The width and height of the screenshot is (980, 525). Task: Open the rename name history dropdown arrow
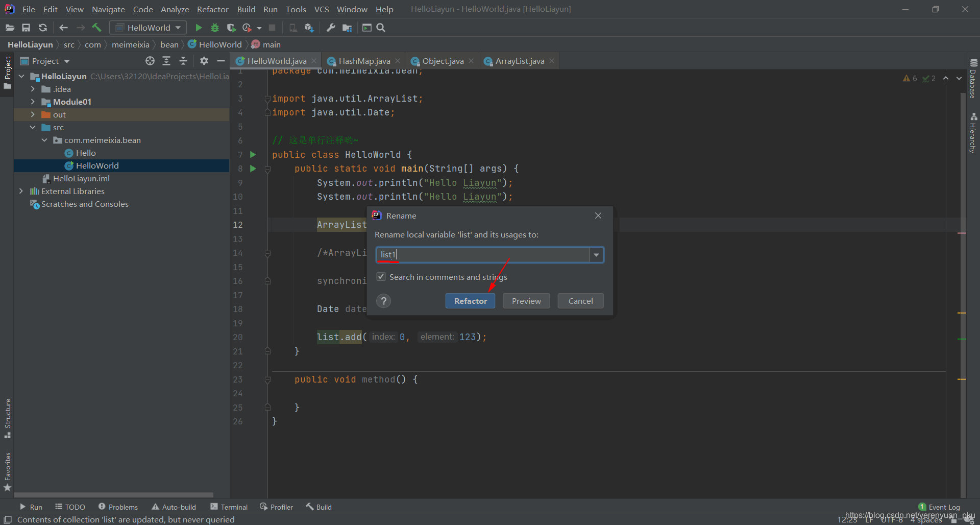[596, 255]
